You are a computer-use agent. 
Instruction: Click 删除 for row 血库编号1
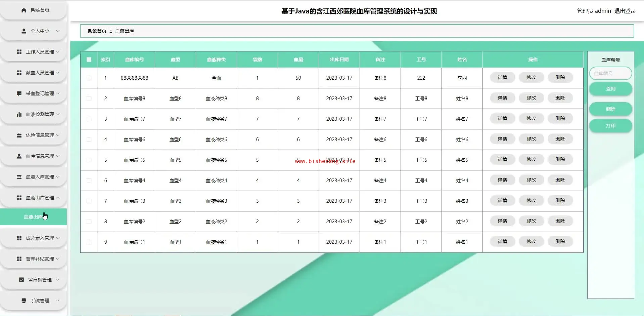tap(560, 242)
